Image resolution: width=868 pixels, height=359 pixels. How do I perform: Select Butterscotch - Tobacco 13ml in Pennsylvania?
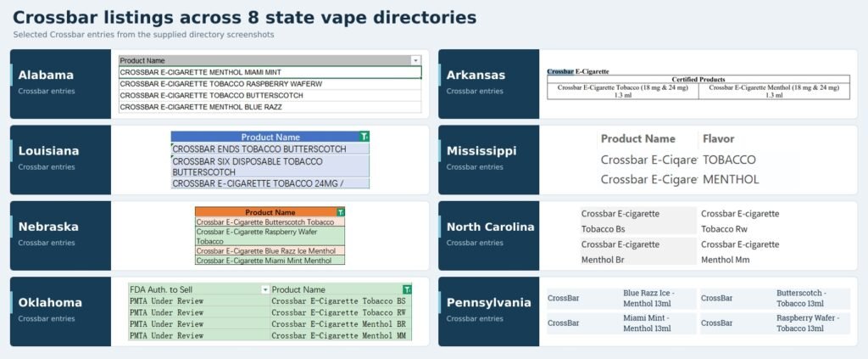802,298
